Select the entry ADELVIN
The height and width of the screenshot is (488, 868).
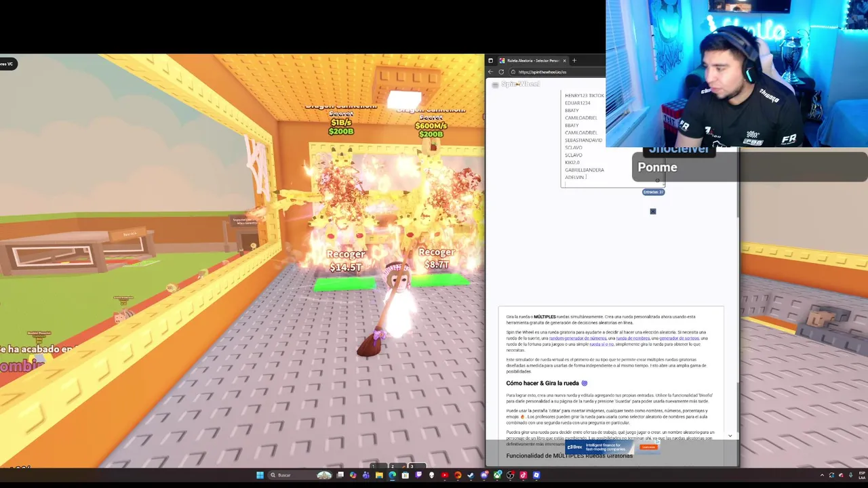pyautogui.click(x=574, y=178)
